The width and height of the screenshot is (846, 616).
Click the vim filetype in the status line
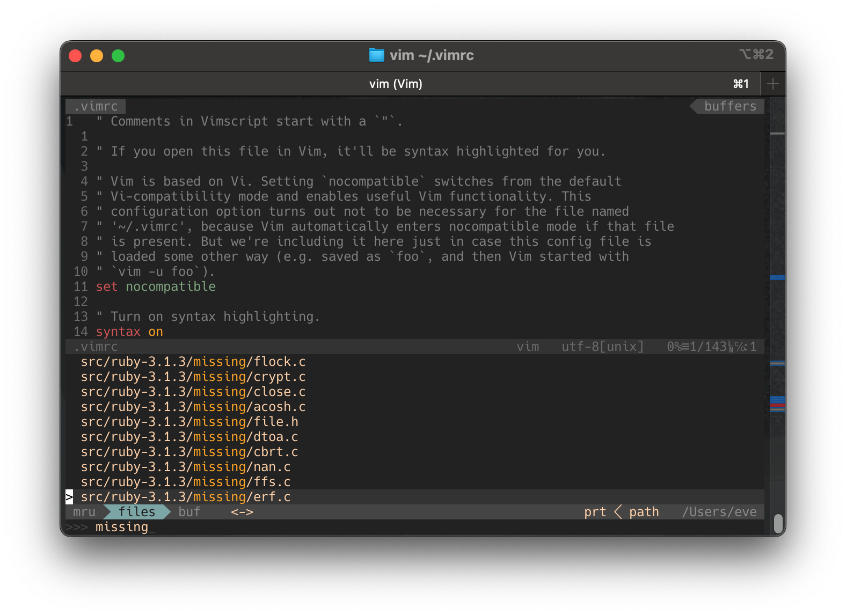(528, 347)
